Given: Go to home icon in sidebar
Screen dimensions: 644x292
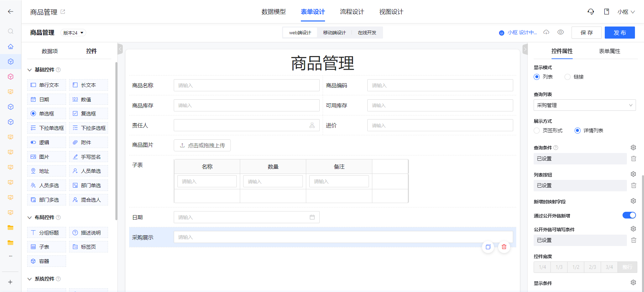Looking at the screenshot, I should point(10,46).
